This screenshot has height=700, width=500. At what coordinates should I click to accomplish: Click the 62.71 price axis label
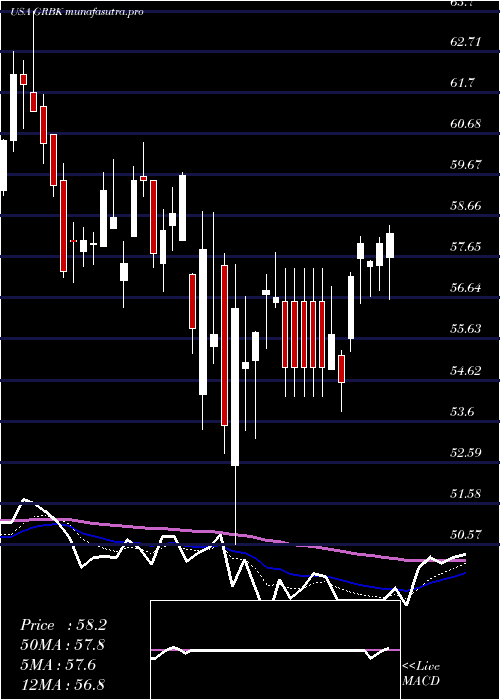[x=467, y=42]
